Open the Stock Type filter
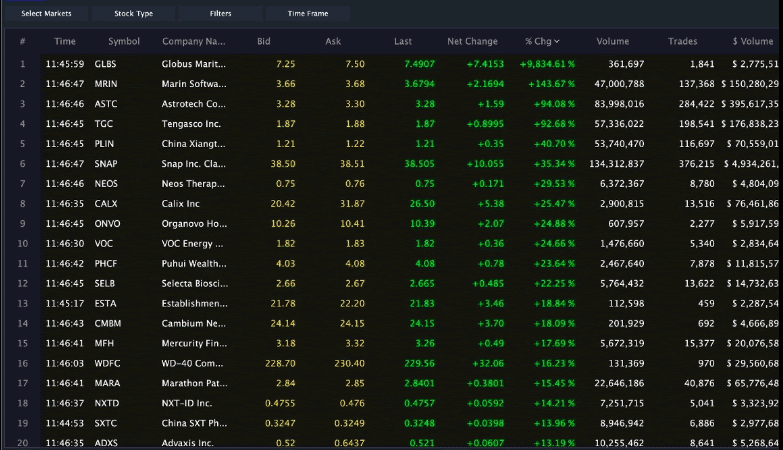This screenshot has height=450, width=783. (x=133, y=13)
